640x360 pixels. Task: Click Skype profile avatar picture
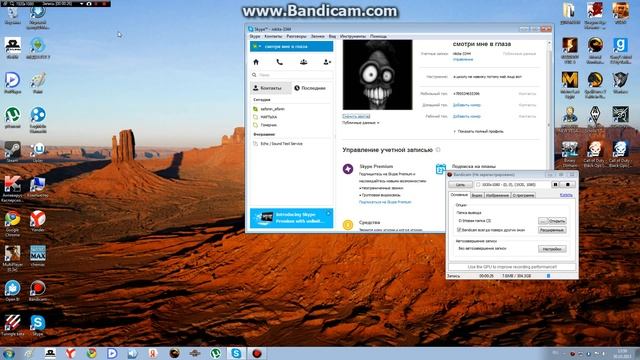[x=378, y=74]
